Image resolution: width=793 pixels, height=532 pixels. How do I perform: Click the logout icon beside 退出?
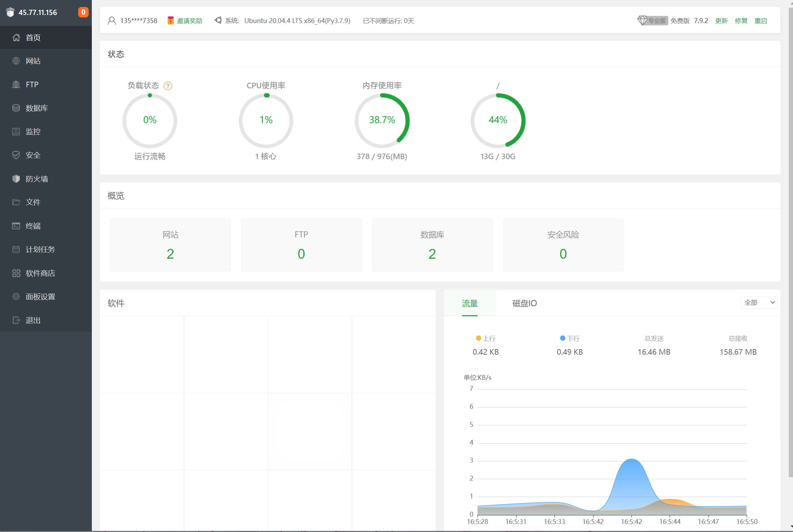16,320
